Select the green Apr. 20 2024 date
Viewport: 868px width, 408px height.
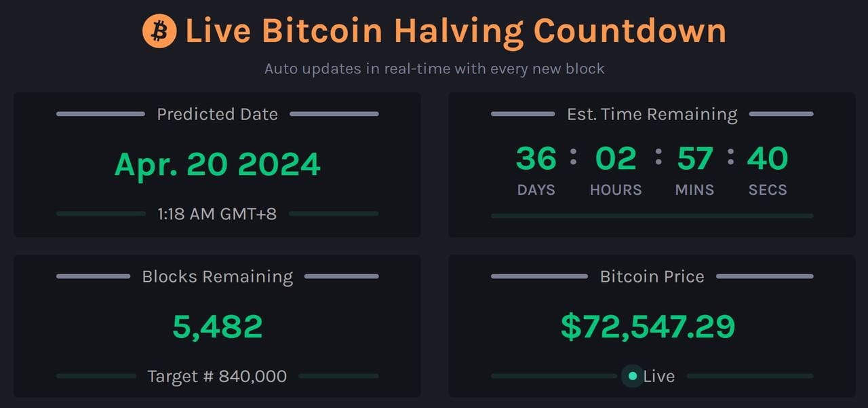(217, 163)
